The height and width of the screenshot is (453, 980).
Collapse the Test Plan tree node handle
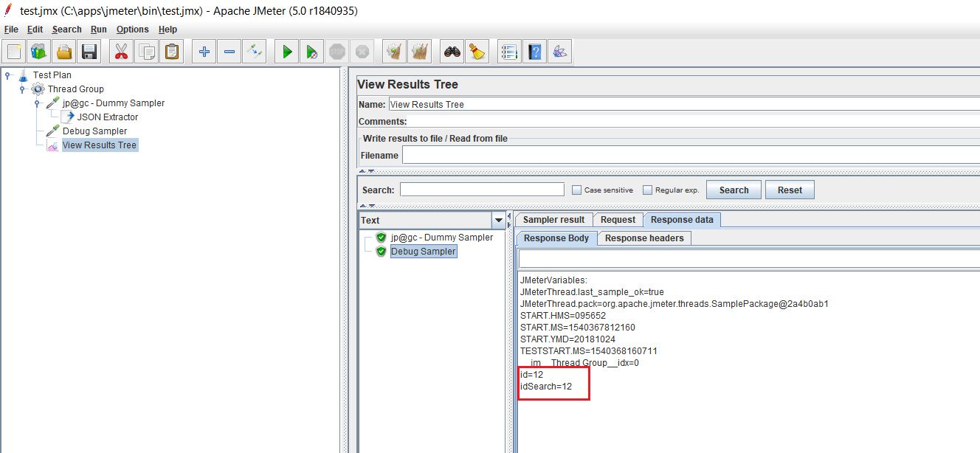7,75
